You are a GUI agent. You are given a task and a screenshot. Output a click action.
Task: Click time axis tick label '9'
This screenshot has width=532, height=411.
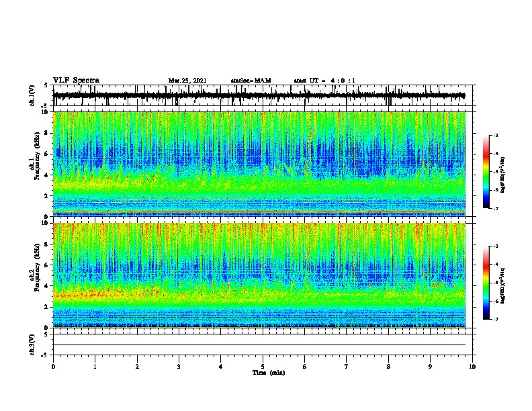430,367
